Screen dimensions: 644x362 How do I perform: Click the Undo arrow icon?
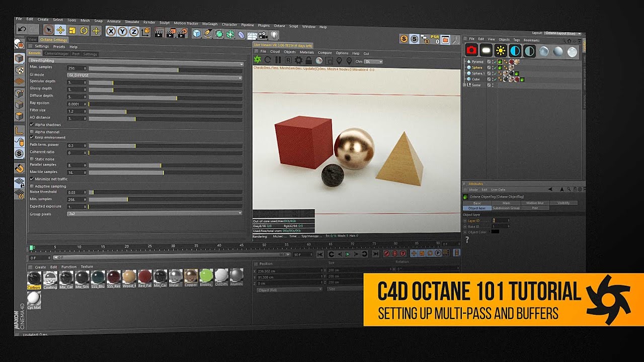click(x=22, y=30)
